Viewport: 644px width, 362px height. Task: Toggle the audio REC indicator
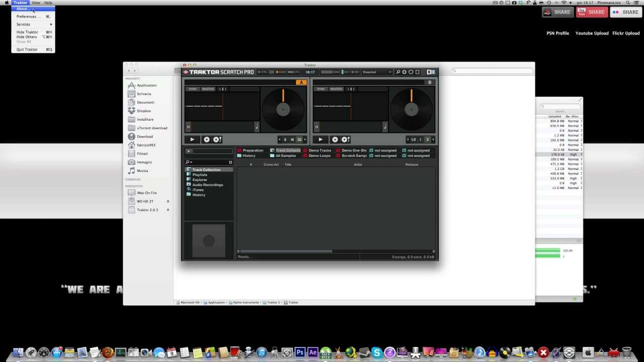[356, 72]
